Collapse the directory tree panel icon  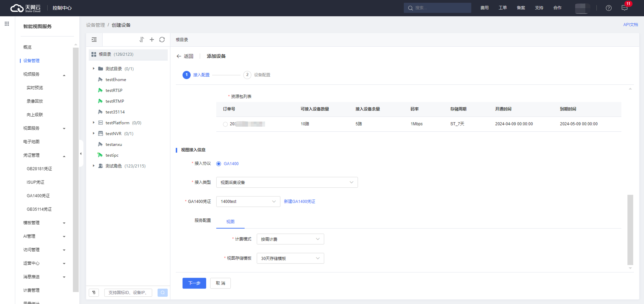(x=94, y=39)
